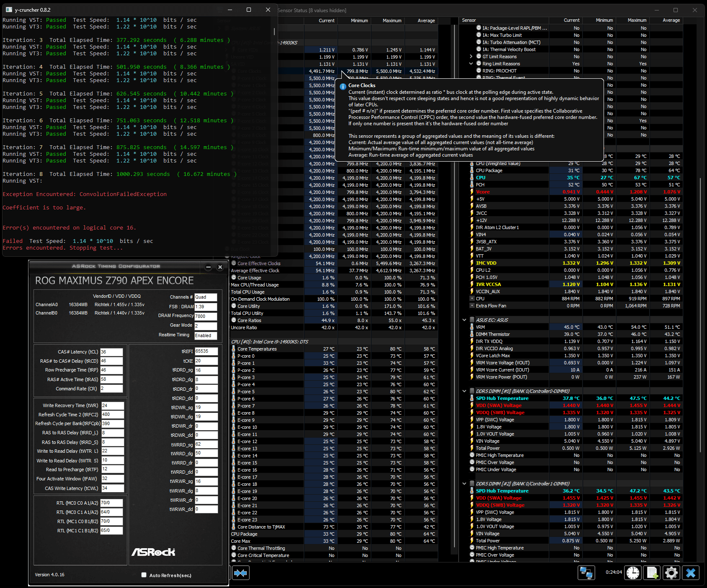Select the DIMM Thermistor row
The width and height of the screenshot is (707, 588).
click(x=576, y=334)
